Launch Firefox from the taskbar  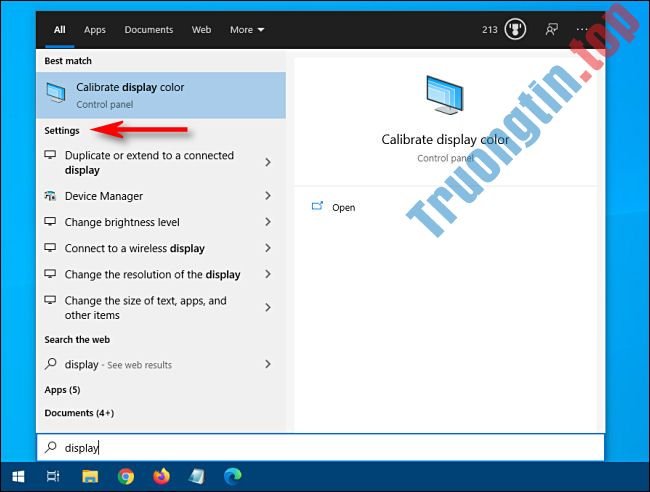(x=162, y=476)
